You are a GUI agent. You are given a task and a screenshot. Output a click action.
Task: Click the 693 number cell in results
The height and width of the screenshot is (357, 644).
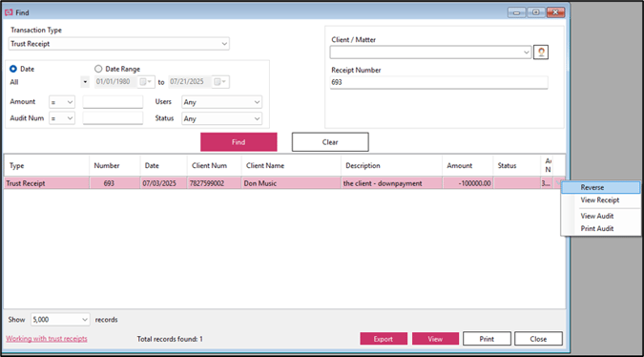coord(114,183)
